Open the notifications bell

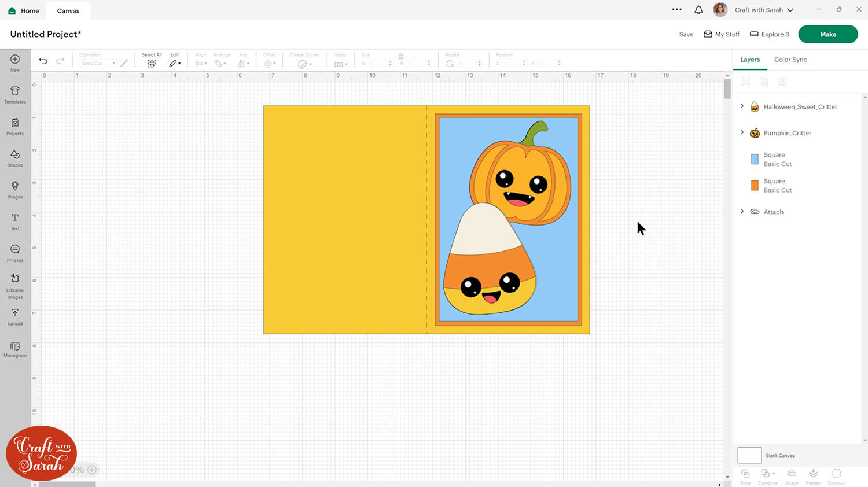698,10
